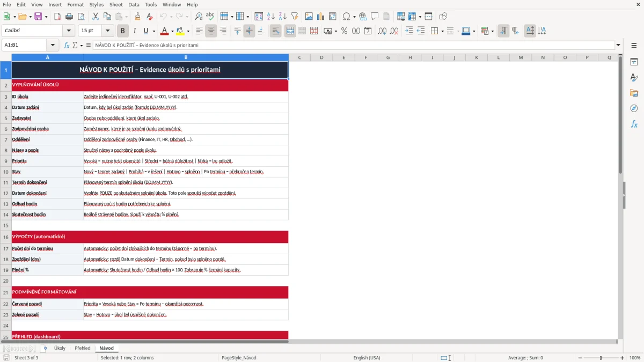
Task: Toggle Center Vertically alignment
Action: [249, 31]
